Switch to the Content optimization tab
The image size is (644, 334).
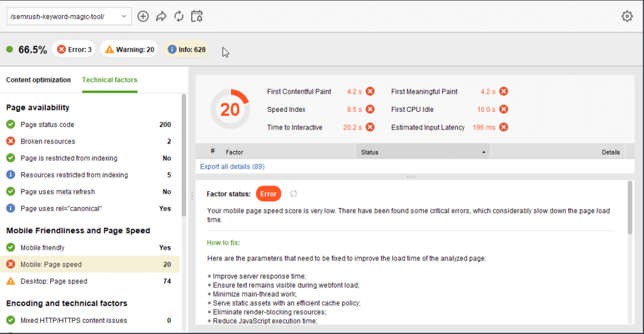pos(38,80)
